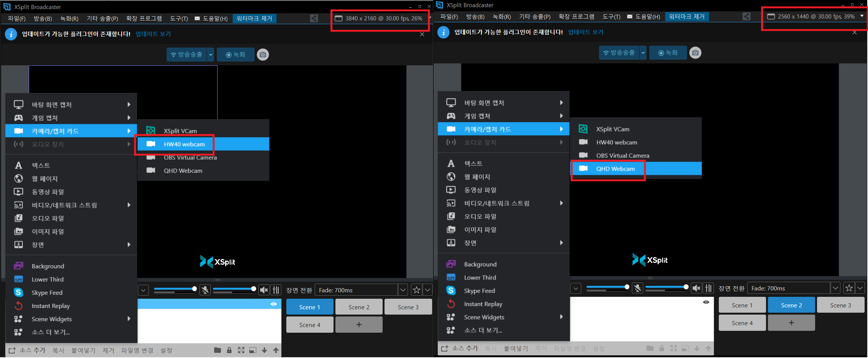Click the fit-to-screen expand icon in left source toolbar
Screen dimensions: 868x358
pos(241,350)
